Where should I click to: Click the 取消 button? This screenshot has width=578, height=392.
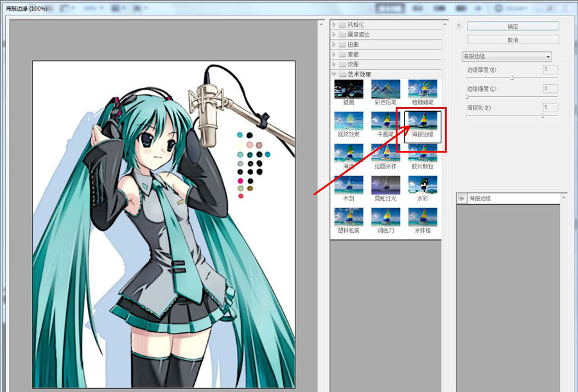[x=512, y=40]
